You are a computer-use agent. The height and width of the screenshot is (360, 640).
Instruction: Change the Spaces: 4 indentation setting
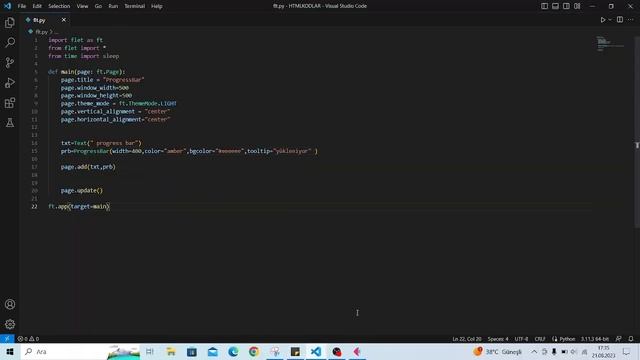(498, 339)
